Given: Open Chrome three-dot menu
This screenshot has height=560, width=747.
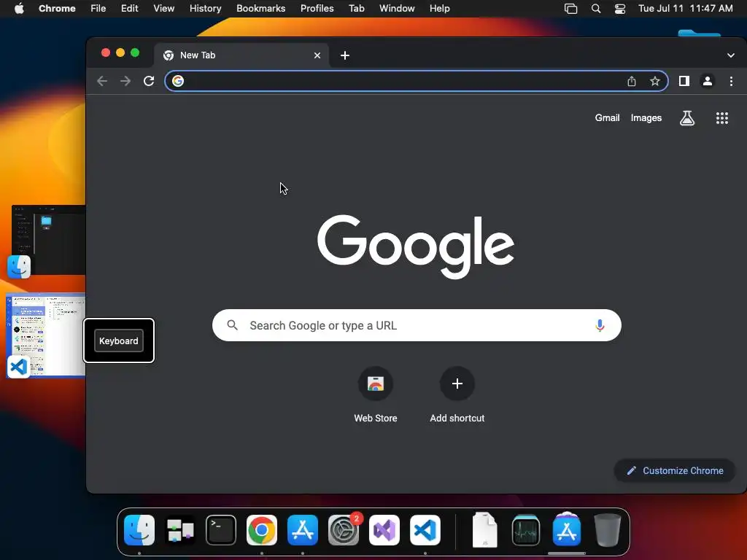Looking at the screenshot, I should 731,81.
